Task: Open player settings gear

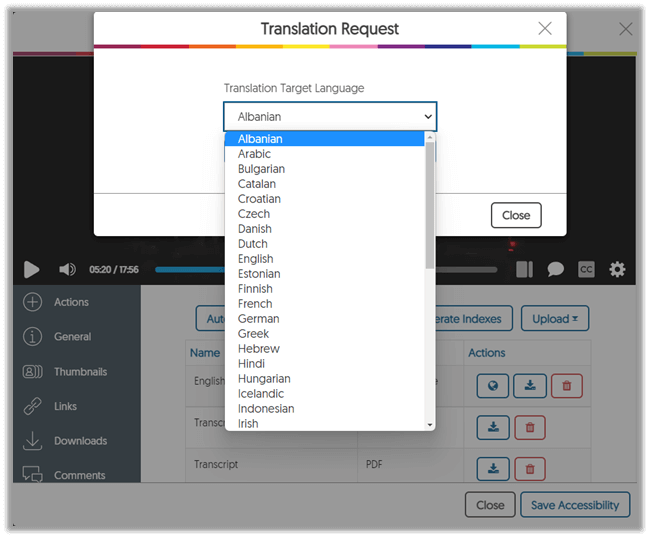Action: click(x=617, y=269)
